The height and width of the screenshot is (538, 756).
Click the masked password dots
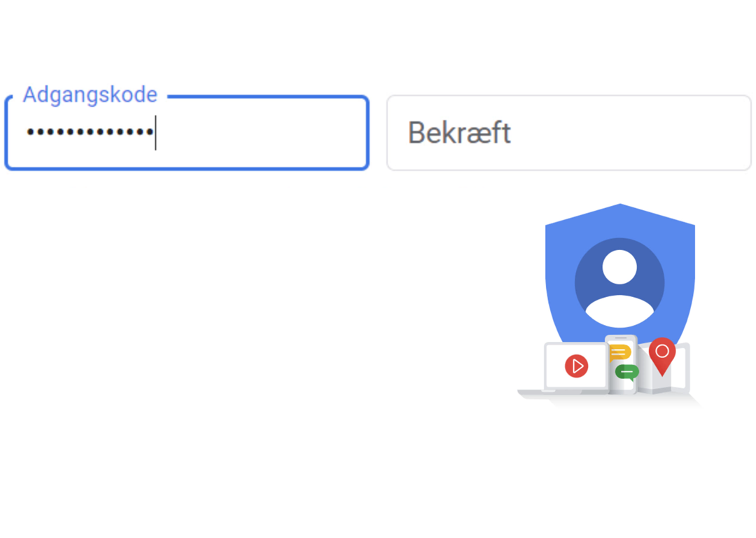pos(90,132)
